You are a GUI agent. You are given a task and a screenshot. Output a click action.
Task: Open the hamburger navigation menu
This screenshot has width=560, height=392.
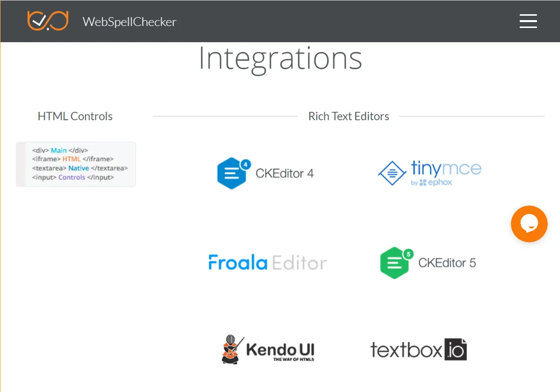coord(528,21)
